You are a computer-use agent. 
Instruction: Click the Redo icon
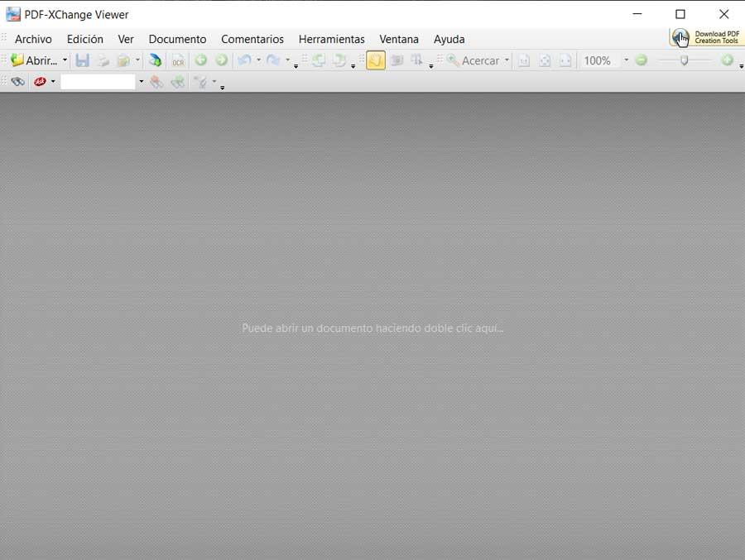click(x=273, y=60)
